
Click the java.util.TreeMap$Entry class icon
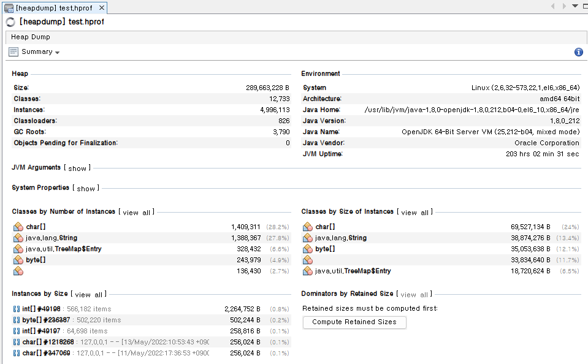18,249
